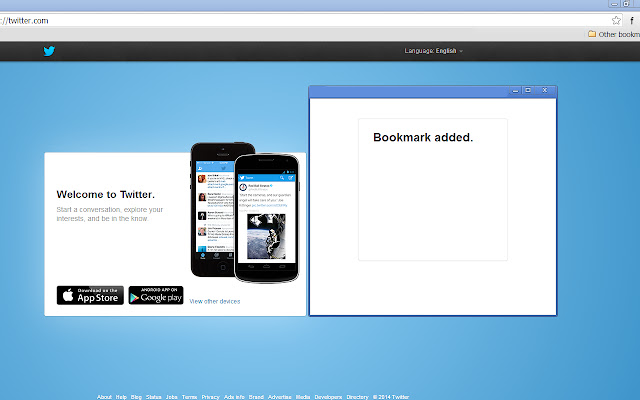Open the Brand footer link

pyautogui.click(x=256, y=397)
